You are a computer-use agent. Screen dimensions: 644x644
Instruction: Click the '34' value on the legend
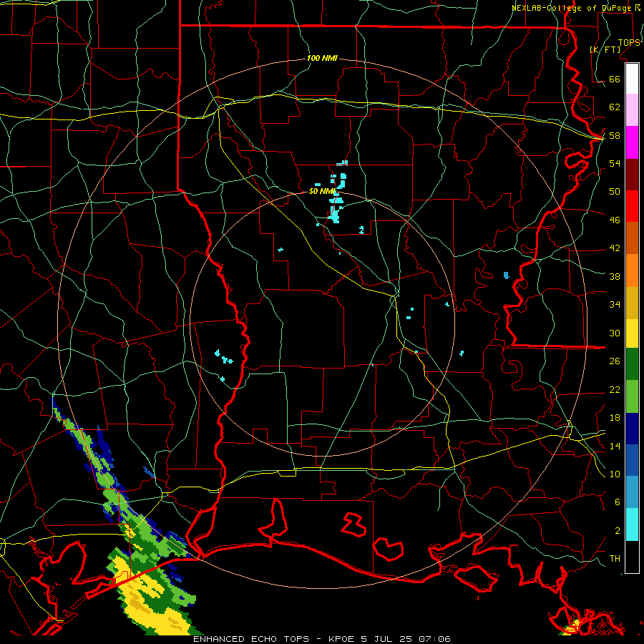tap(615, 304)
